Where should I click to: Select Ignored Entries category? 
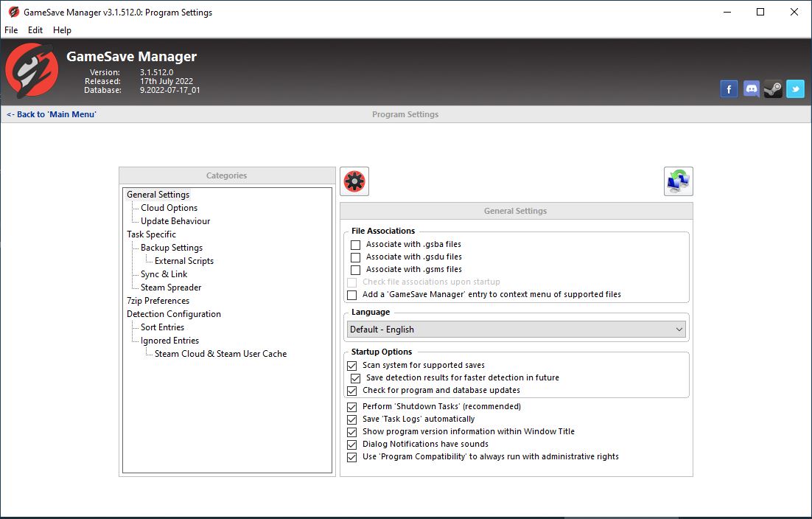pyautogui.click(x=169, y=341)
